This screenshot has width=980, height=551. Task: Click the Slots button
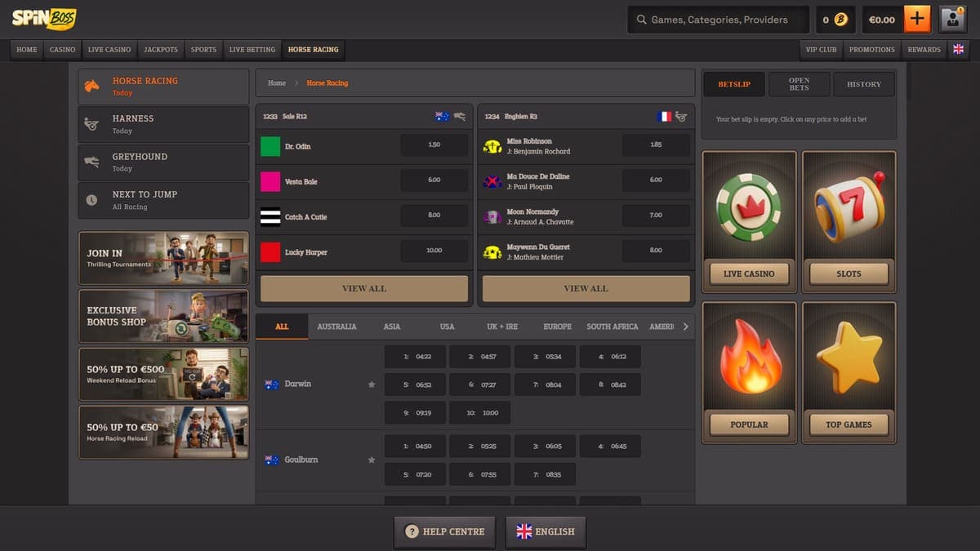pyautogui.click(x=849, y=273)
